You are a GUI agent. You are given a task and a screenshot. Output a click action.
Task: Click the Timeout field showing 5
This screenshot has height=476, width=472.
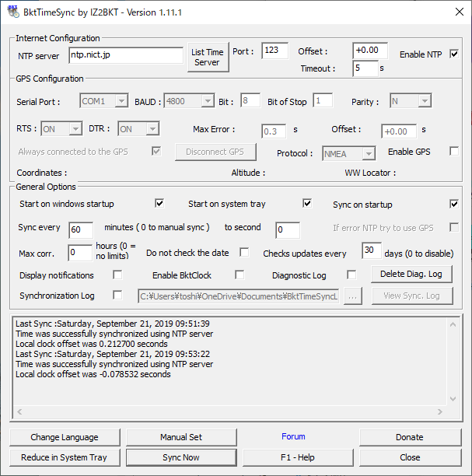point(365,68)
